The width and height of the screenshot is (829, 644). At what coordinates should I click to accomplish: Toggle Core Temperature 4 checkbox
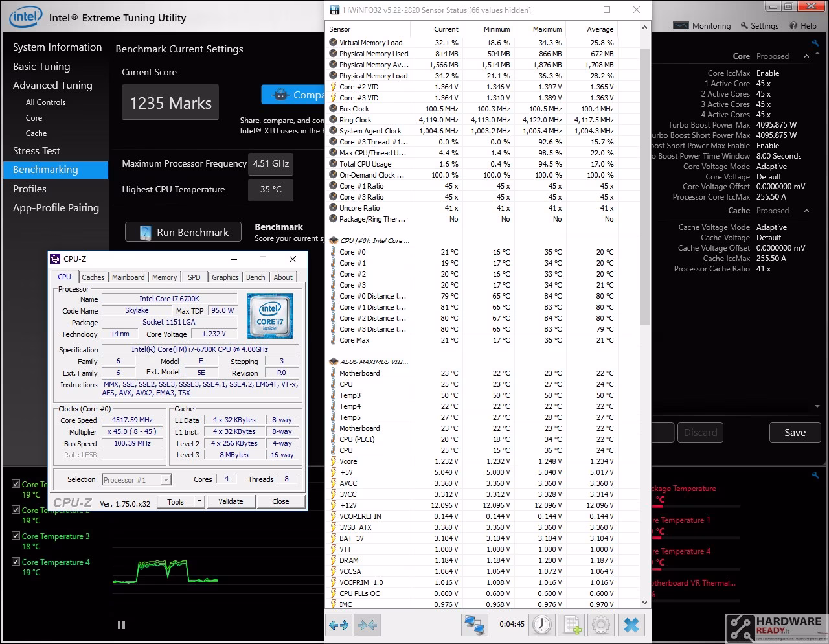click(16, 562)
